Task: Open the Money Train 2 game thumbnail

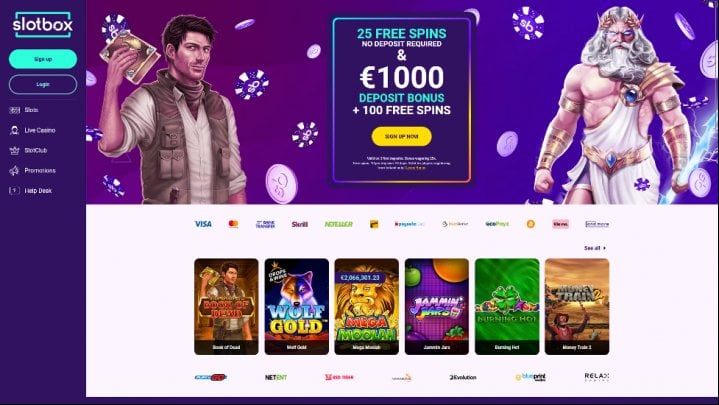Action: [x=577, y=306]
